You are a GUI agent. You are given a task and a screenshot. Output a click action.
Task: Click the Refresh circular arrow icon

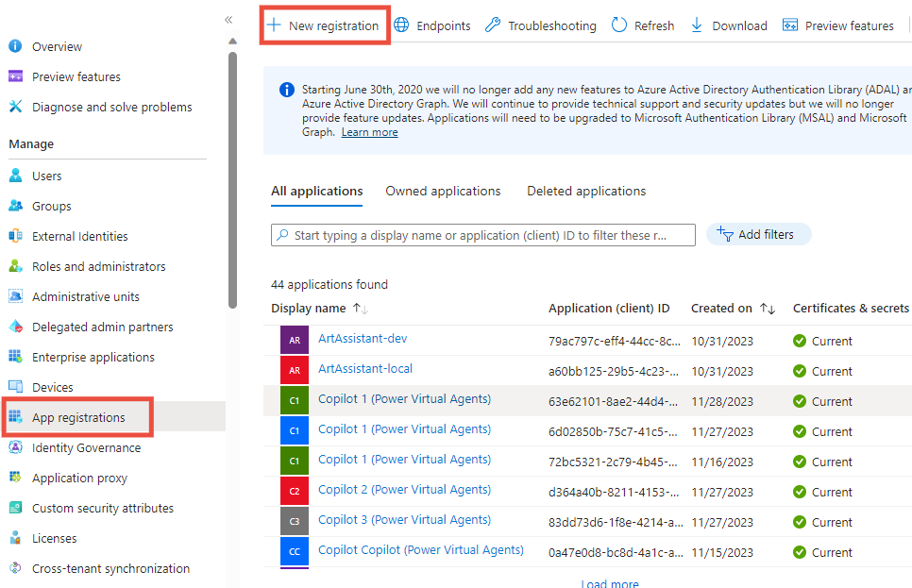coord(619,25)
